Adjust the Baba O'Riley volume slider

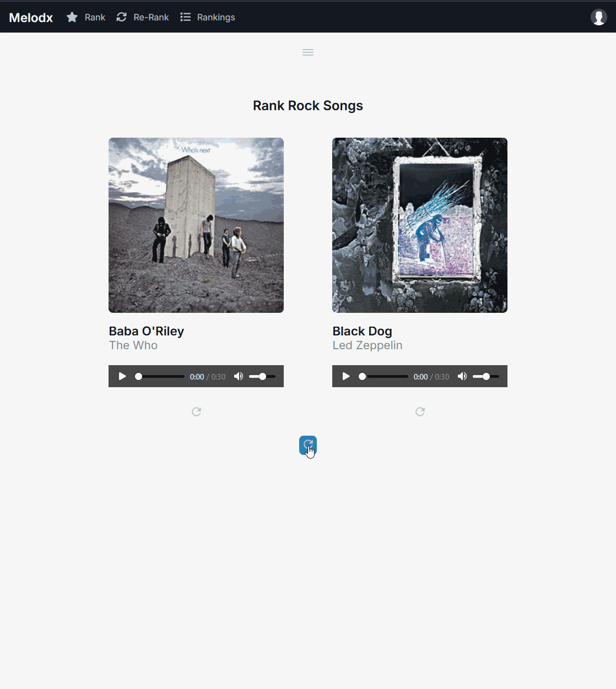click(x=262, y=376)
